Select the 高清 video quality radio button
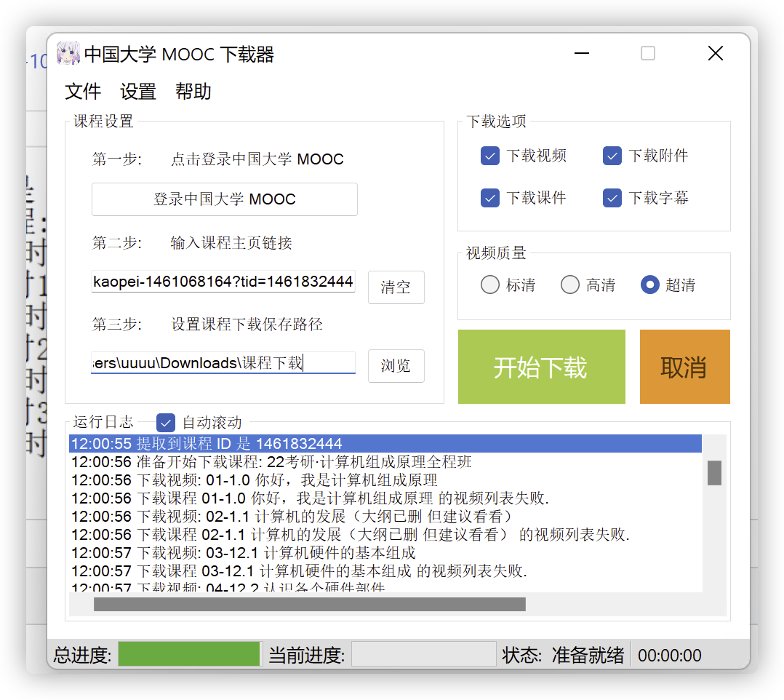 pyautogui.click(x=570, y=285)
